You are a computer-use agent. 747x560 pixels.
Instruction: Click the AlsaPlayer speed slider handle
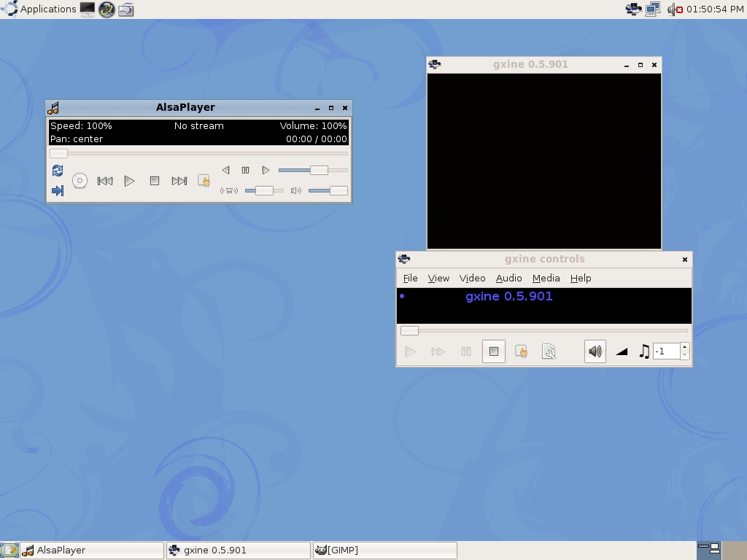coord(319,170)
